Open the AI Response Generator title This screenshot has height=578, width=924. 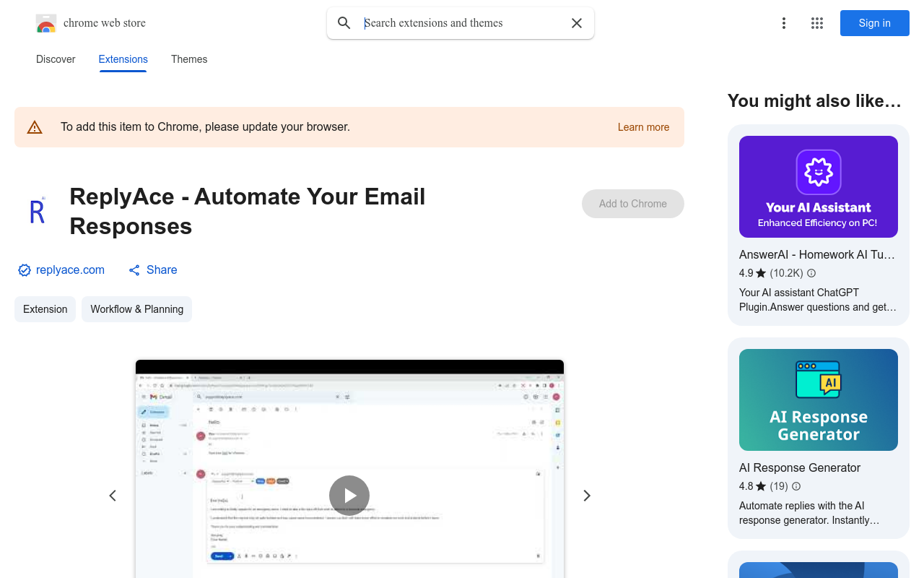800,467
